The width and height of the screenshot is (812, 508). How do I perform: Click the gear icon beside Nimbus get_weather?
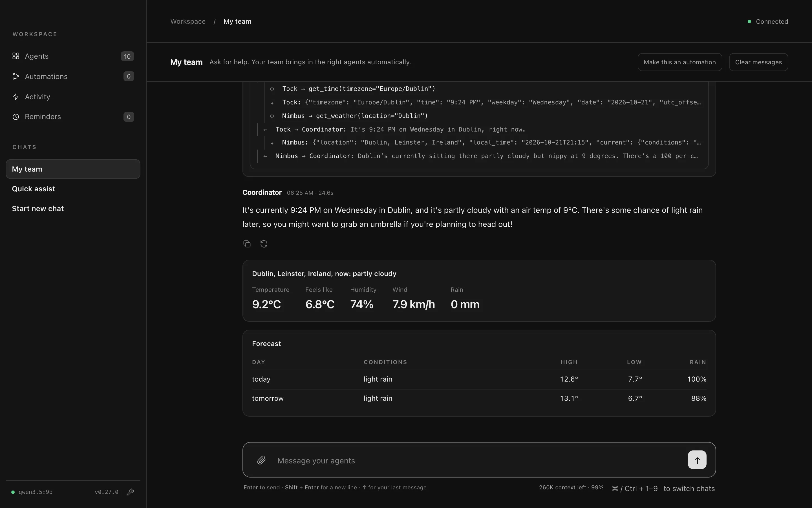point(272,116)
